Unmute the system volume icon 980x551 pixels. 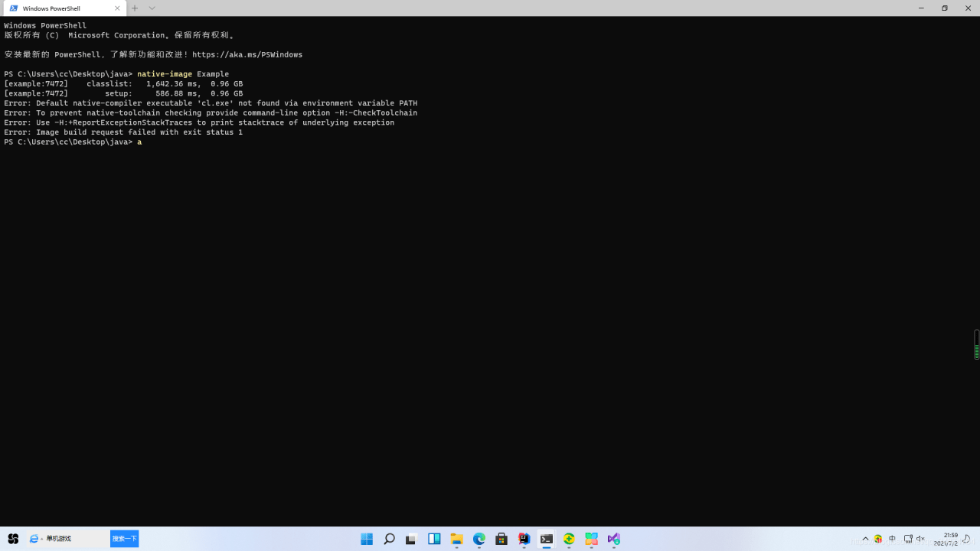tap(920, 539)
